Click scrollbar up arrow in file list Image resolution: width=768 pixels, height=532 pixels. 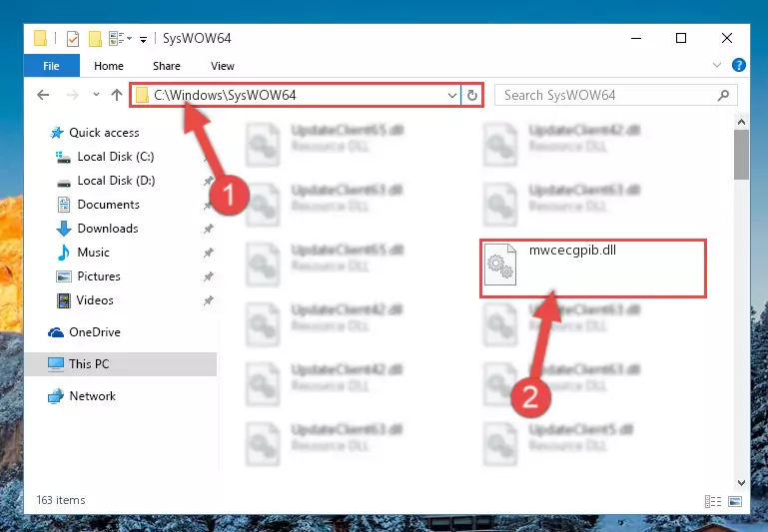click(742, 122)
